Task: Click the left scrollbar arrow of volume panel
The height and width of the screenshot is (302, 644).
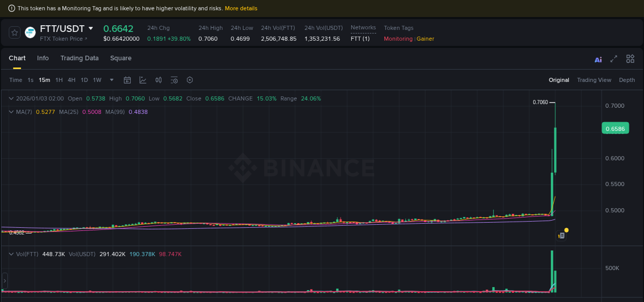Action: [x=4, y=281]
